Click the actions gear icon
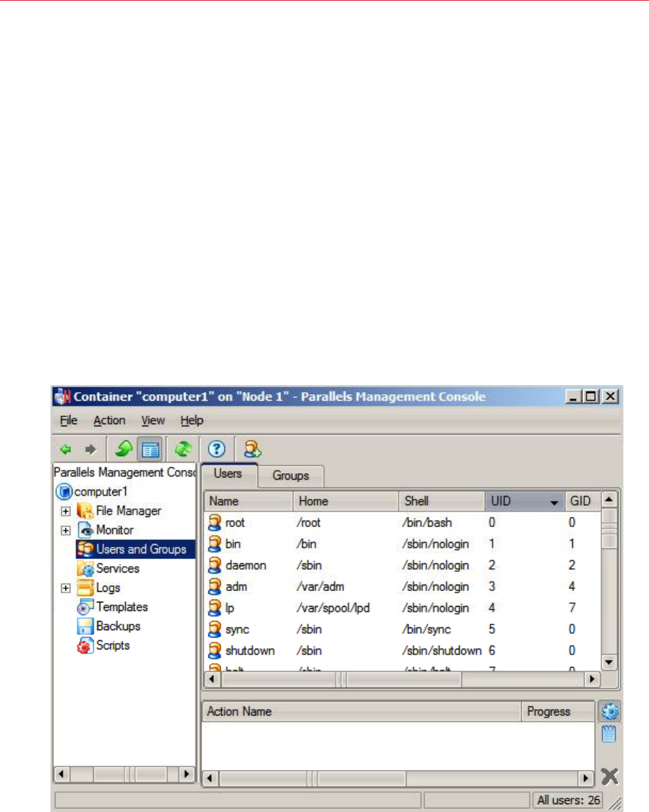 tap(610, 712)
